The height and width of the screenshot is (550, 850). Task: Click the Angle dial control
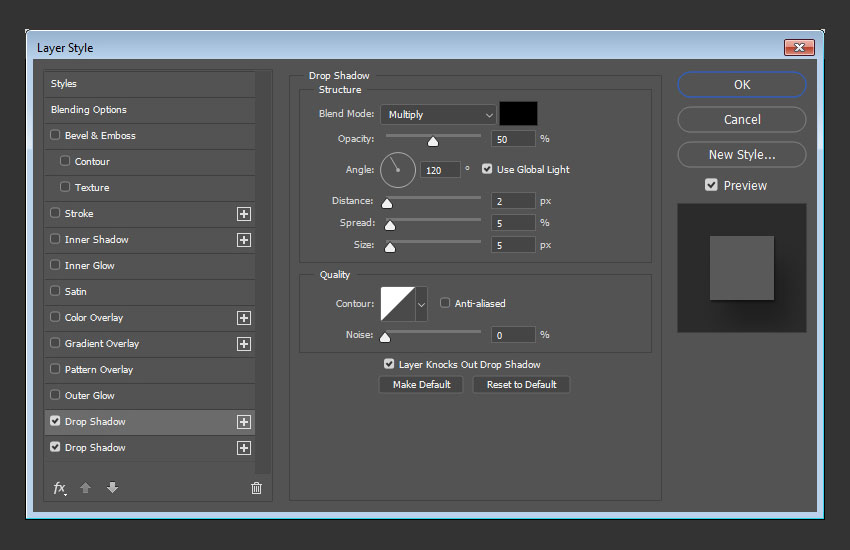398,170
